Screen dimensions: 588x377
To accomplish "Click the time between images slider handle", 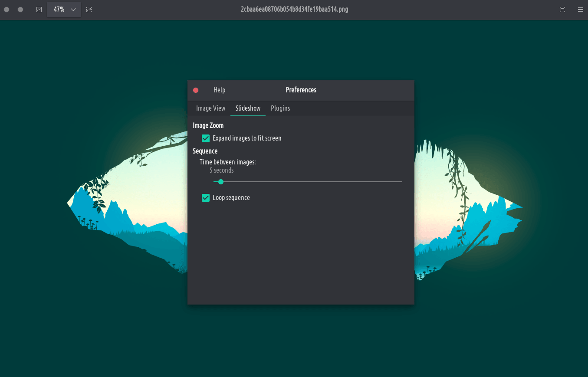I will (x=221, y=182).
